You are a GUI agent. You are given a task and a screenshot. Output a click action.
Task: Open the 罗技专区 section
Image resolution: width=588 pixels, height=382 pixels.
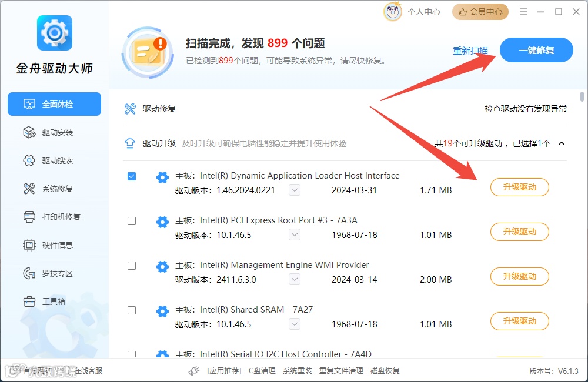(x=54, y=273)
